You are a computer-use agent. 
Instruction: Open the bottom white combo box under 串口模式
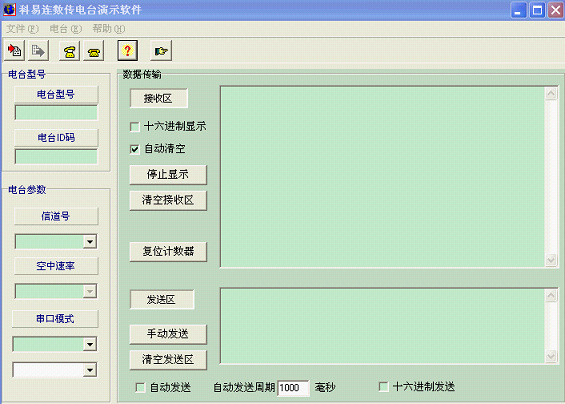click(x=90, y=370)
